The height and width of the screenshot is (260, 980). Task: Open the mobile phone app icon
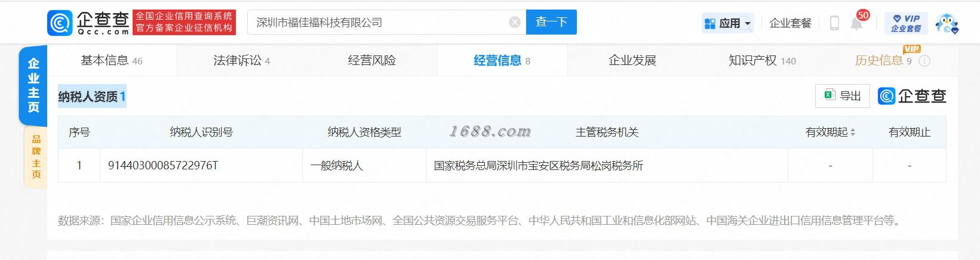point(834,23)
